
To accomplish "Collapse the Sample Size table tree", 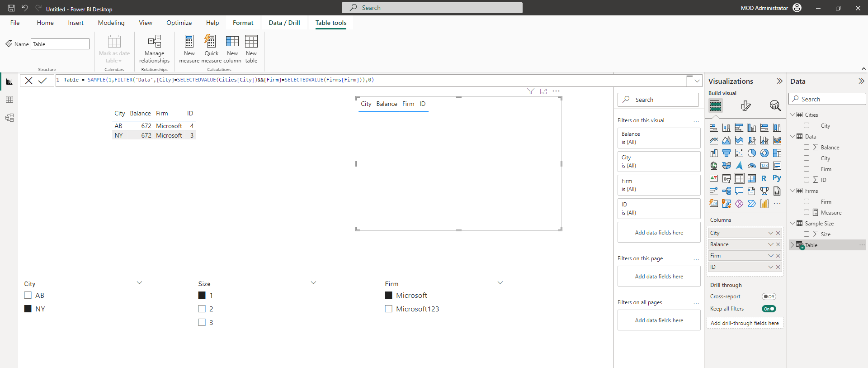I will click(x=793, y=223).
